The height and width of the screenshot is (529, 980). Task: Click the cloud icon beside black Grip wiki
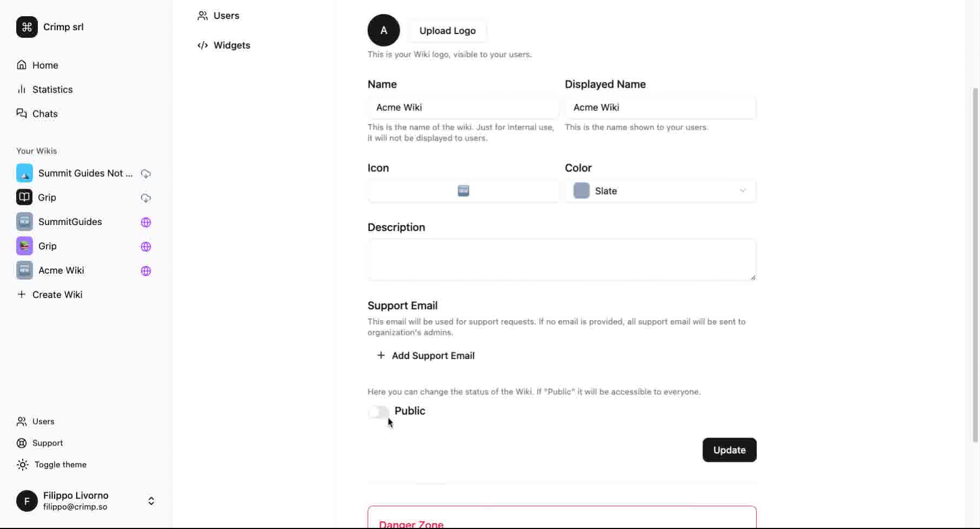tap(146, 198)
